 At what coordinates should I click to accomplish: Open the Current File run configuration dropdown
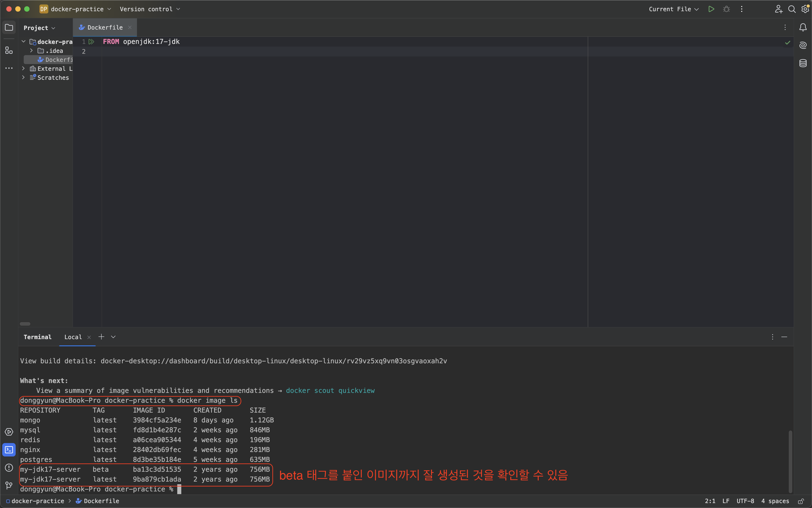click(673, 9)
